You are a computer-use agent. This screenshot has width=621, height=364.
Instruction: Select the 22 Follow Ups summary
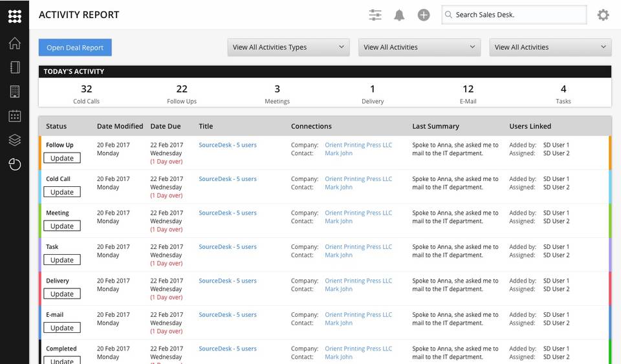pos(182,94)
